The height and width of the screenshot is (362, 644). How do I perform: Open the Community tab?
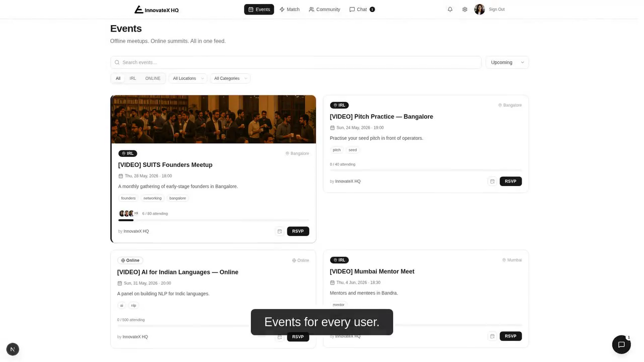click(325, 10)
